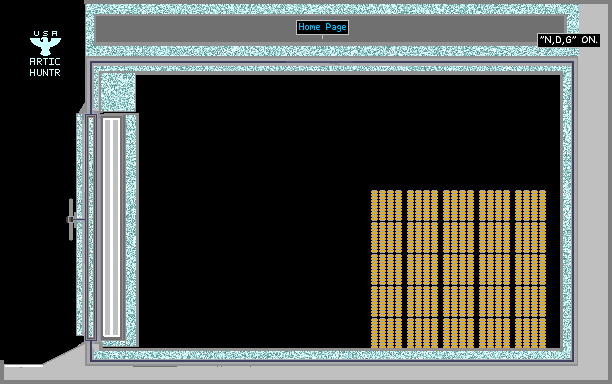Select the top gold stack in the first column

pos(386,205)
